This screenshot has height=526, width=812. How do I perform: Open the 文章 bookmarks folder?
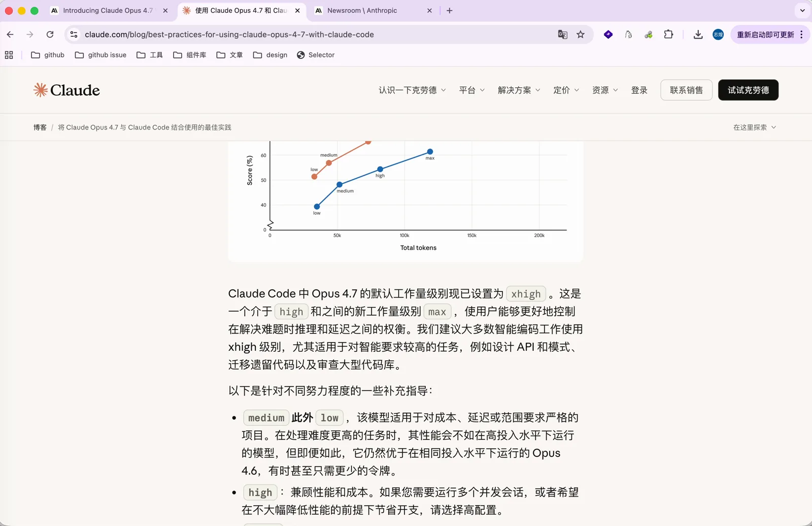pos(229,55)
